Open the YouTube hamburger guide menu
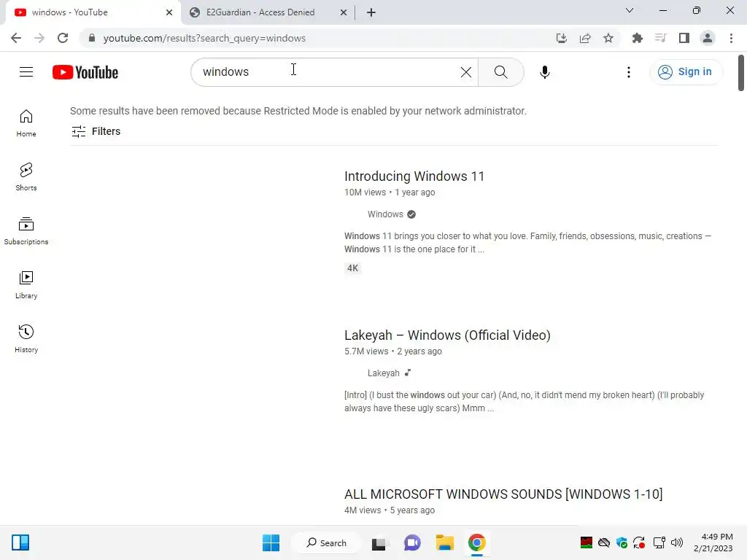The width and height of the screenshot is (747, 560). pos(26,72)
